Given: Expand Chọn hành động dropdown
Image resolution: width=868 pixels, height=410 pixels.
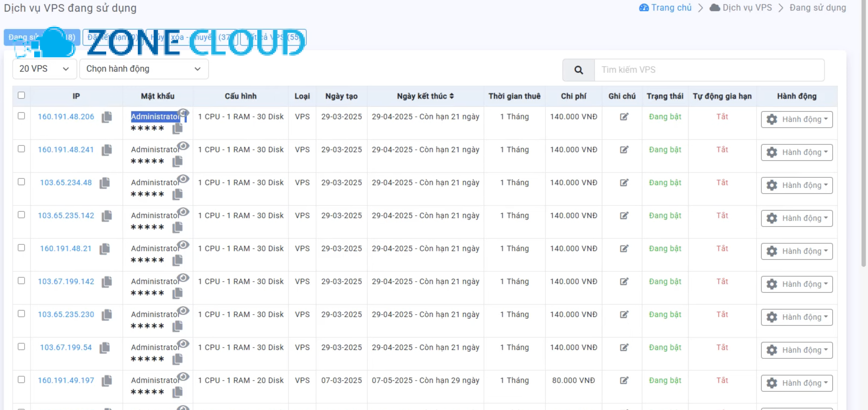Looking at the screenshot, I should pos(144,69).
